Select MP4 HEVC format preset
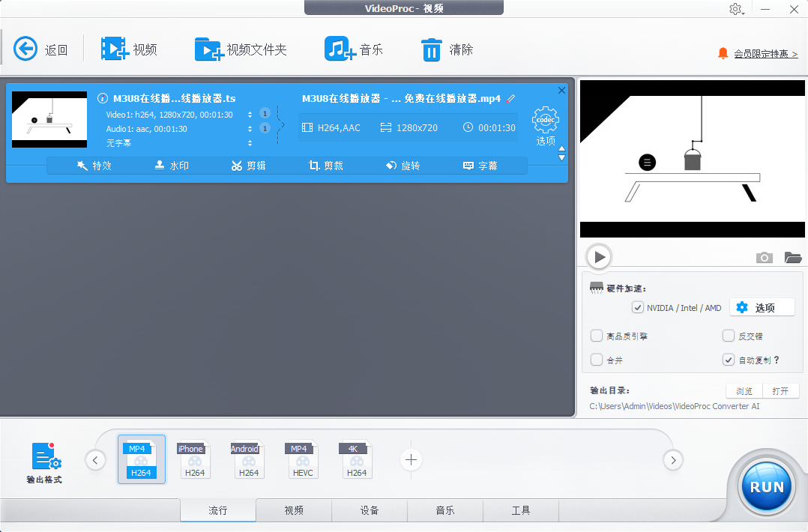 (x=303, y=459)
